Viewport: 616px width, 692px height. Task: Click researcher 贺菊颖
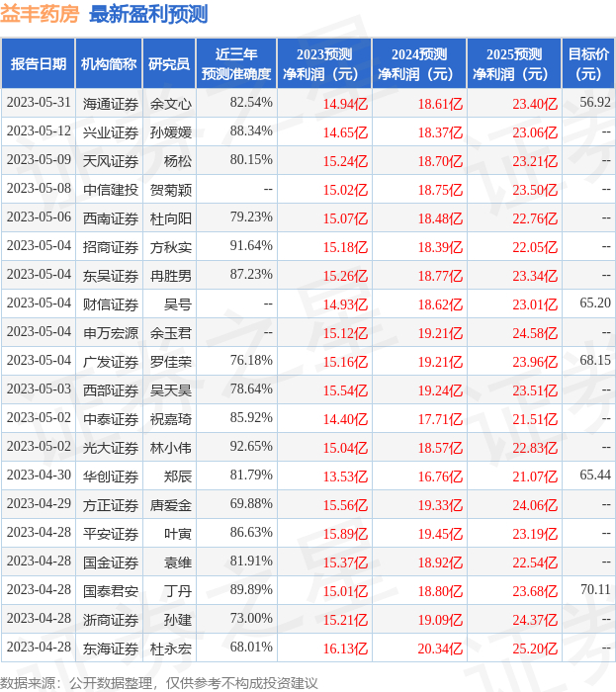[x=171, y=190]
